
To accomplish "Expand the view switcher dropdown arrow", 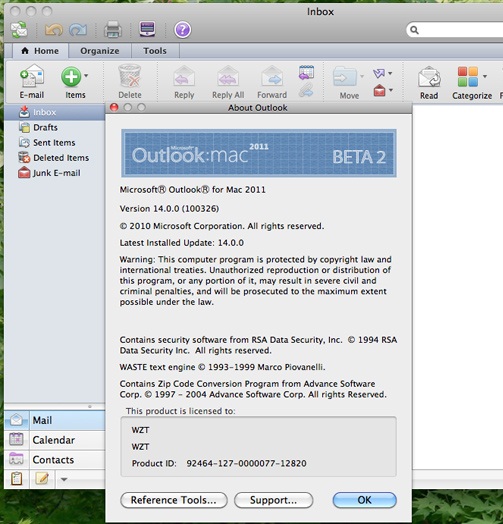I will [64, 480].
